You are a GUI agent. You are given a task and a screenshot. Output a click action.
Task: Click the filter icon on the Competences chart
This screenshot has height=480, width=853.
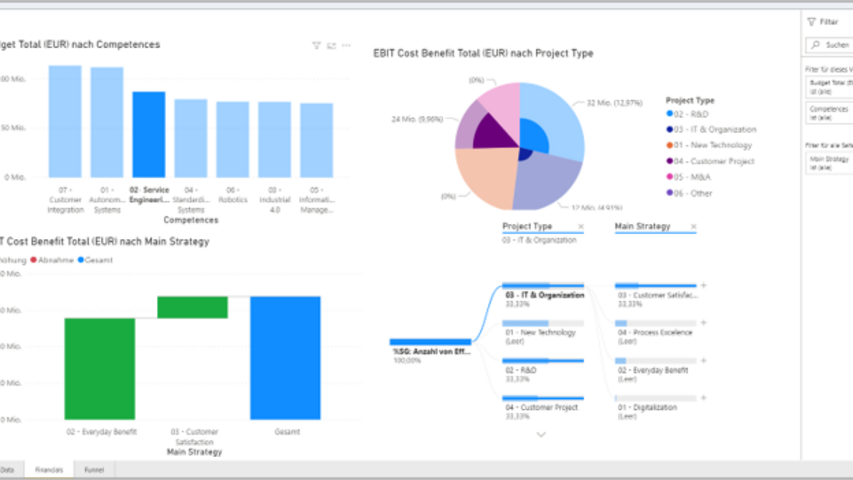pyautogui.click(x=316, y=45)
